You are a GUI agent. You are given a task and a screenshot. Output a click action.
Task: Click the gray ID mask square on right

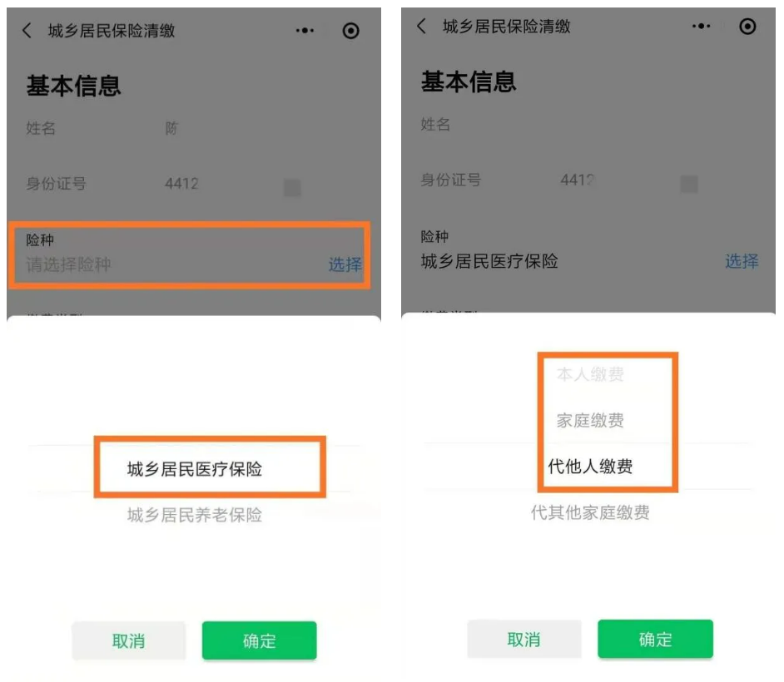689,184
